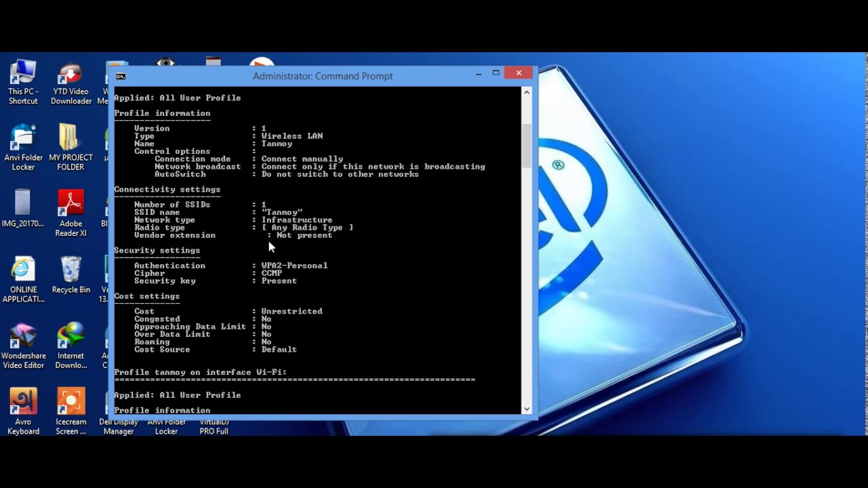Open MY PROJECT FOLDER icon
This screenshot has height=488, width=868.
click(x=71, y=148)
